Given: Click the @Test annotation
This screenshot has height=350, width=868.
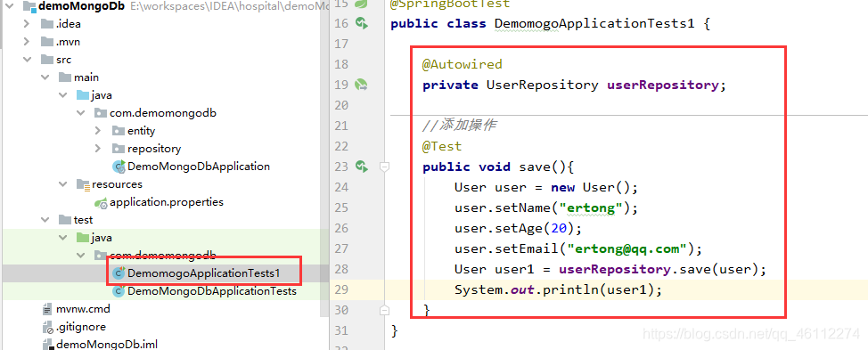Looking at the screenshot, I should pos(442,147).
